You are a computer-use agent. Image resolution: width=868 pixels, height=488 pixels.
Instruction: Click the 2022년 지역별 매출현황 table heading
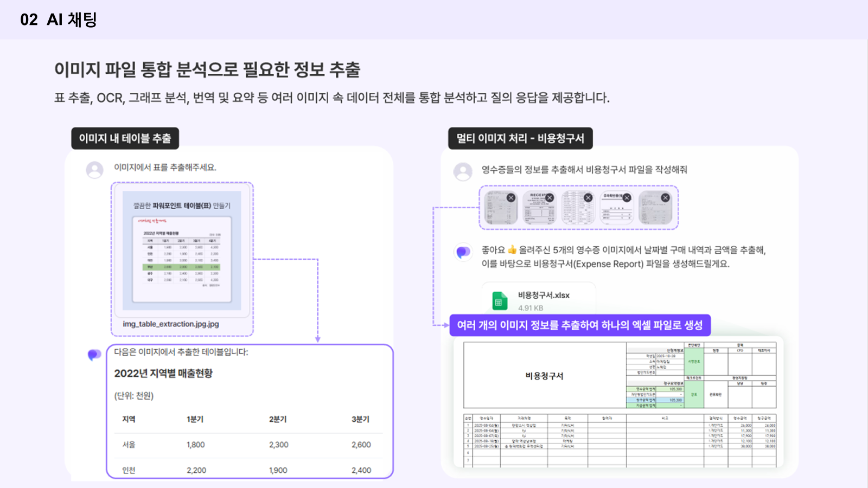point(163,374)
